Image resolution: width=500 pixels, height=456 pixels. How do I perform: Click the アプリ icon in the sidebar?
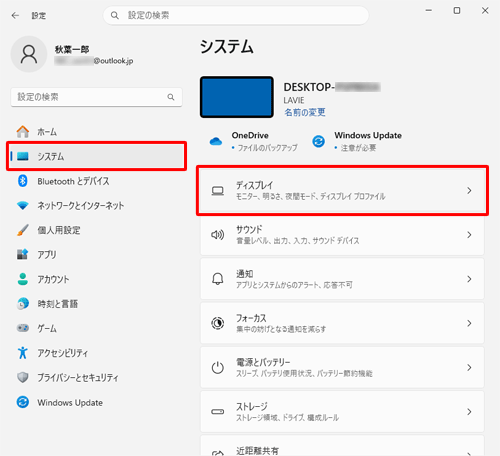tap(23, 254)
